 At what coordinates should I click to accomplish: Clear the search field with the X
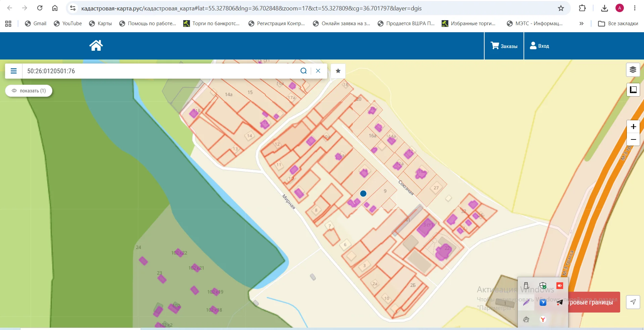tap(318, 71)
